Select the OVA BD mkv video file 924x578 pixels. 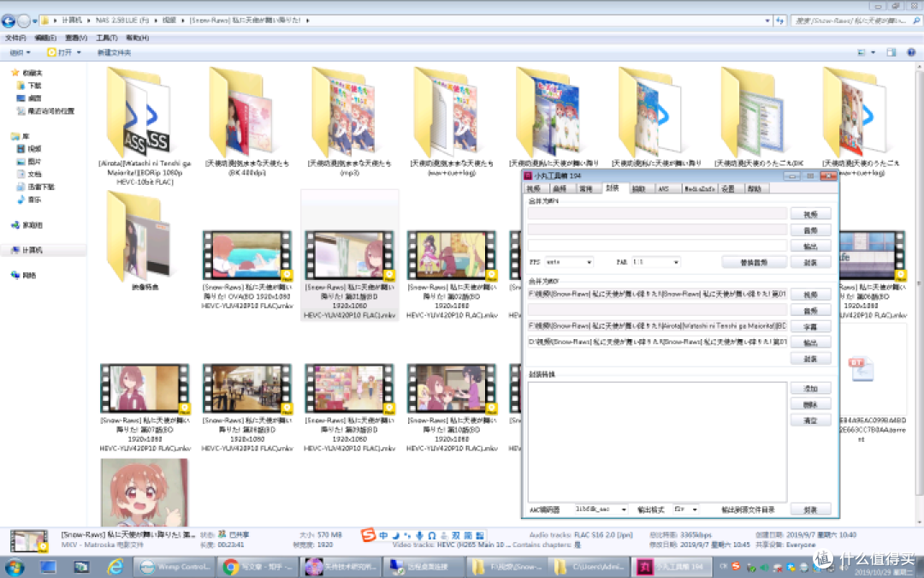click(247, 270)
